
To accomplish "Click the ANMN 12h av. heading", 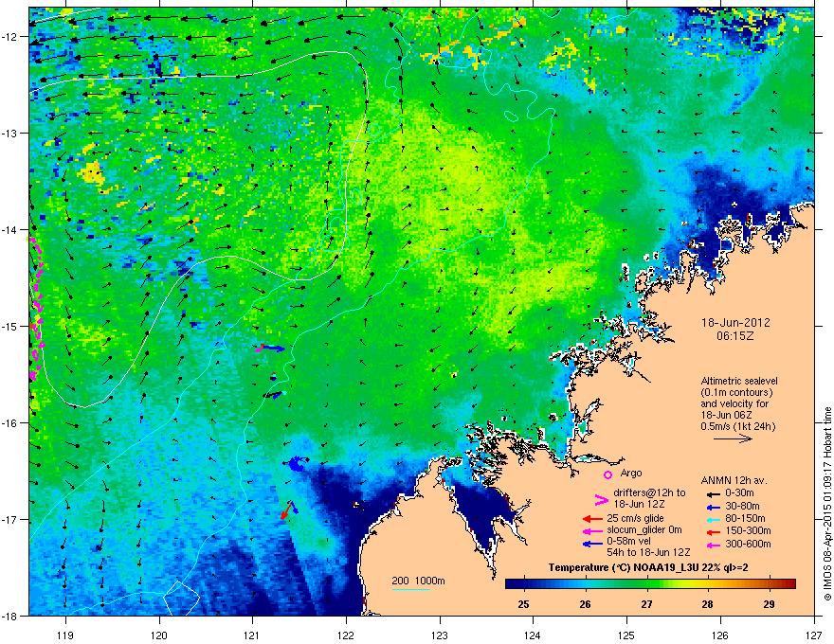I will coord(734,480).
